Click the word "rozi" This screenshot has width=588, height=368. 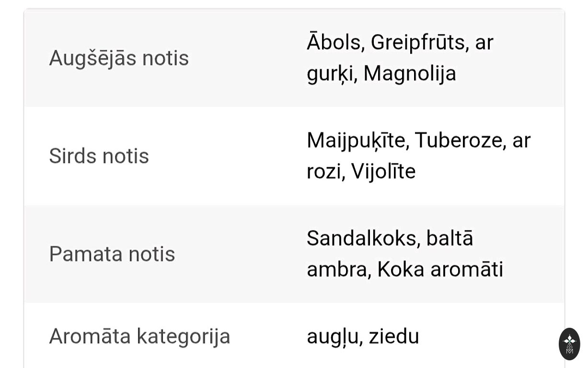click(325, 172)
